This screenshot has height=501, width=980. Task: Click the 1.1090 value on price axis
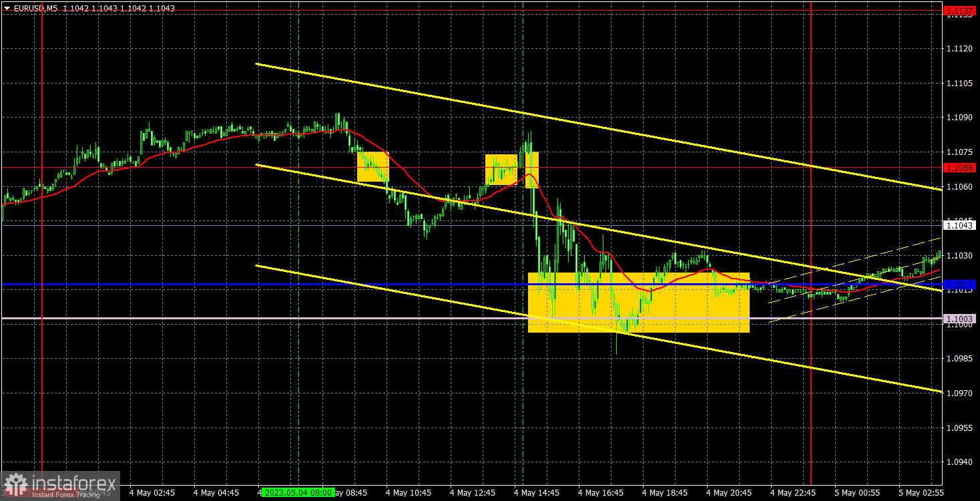(x=959, y=118)
